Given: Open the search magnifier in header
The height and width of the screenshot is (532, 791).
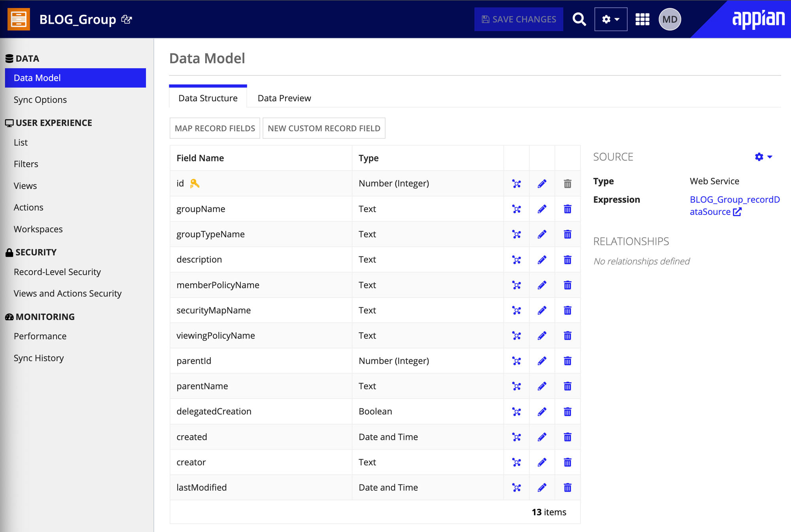Looking at the screenshot, I should 579,19.
